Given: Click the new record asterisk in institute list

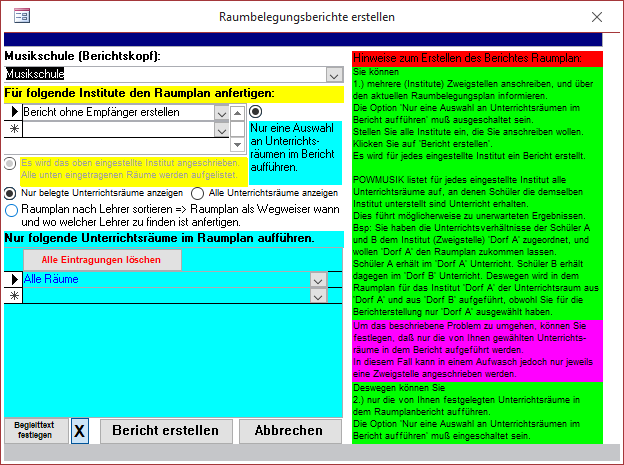Looking at the screenshot, I should (13, 129).
